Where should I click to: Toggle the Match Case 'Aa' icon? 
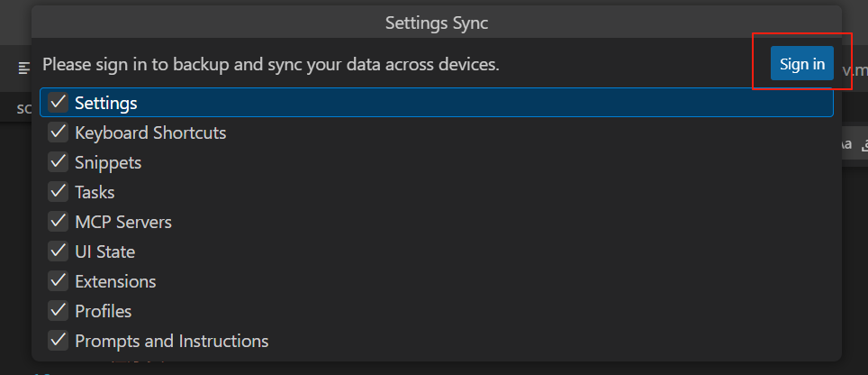tap(846, 144)
